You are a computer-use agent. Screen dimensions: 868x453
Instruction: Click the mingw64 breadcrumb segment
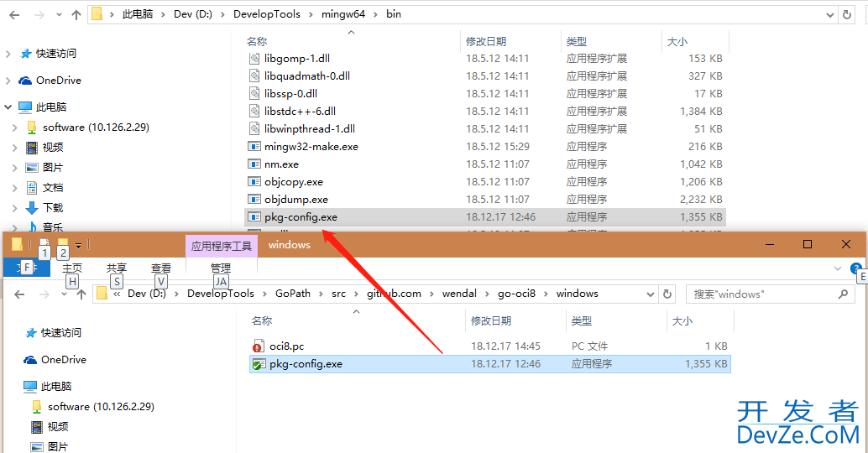343,14
